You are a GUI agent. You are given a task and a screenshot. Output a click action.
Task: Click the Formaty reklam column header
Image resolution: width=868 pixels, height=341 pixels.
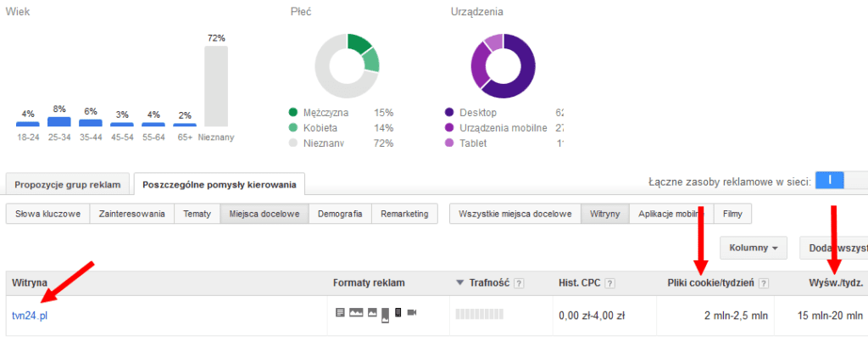(369, 282)
